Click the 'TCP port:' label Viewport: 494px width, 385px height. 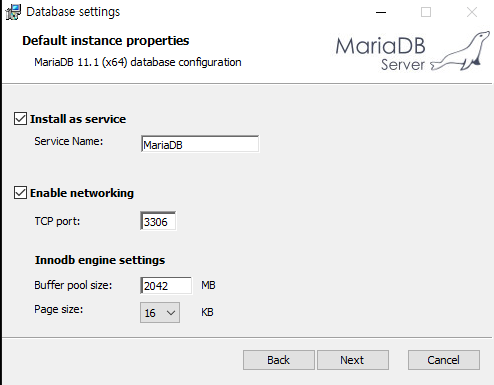57,221
